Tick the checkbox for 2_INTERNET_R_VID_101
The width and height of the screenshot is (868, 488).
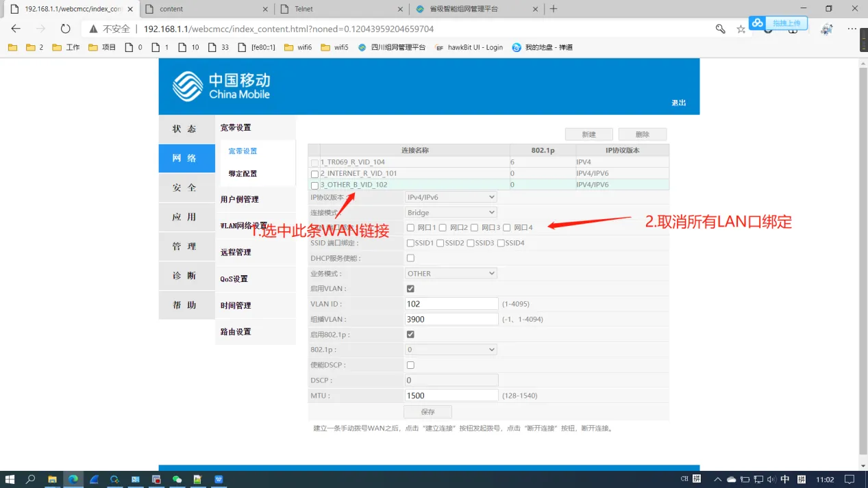click(x=315, y=174)
